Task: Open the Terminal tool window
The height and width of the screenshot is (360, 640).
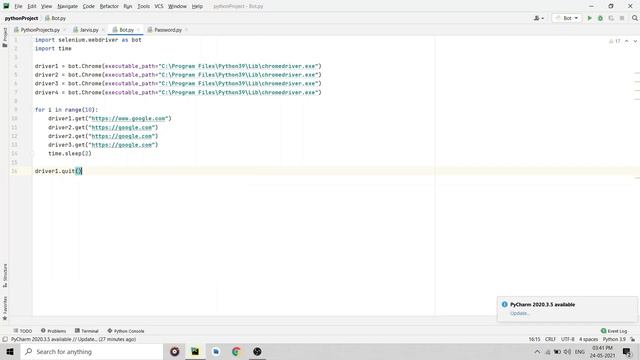Action: 87,331
